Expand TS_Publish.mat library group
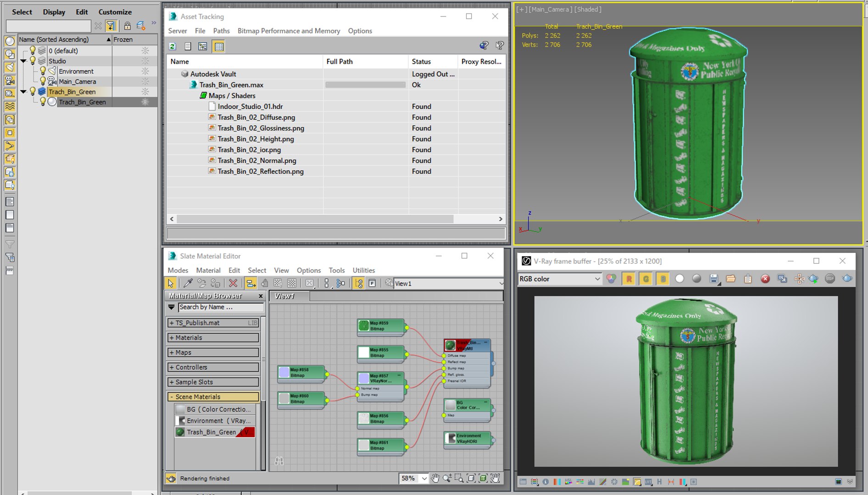 click(213, 323)
